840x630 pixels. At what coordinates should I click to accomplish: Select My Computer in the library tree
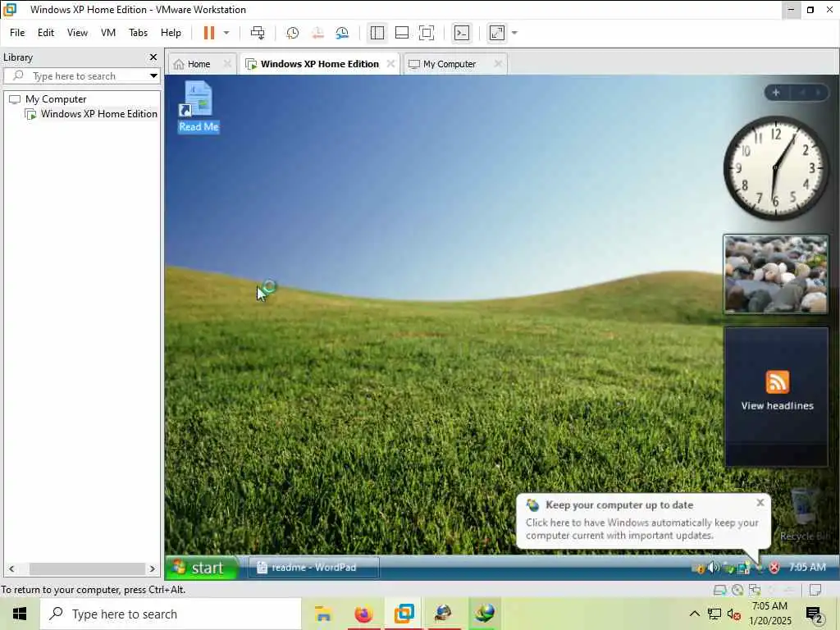56,99
